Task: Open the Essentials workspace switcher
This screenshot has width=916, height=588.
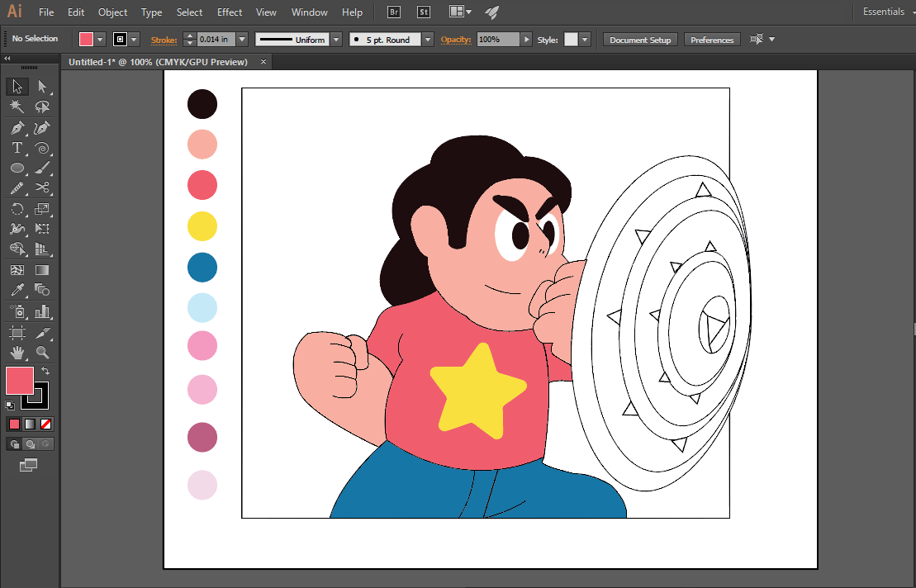Action: pos(888,12)
